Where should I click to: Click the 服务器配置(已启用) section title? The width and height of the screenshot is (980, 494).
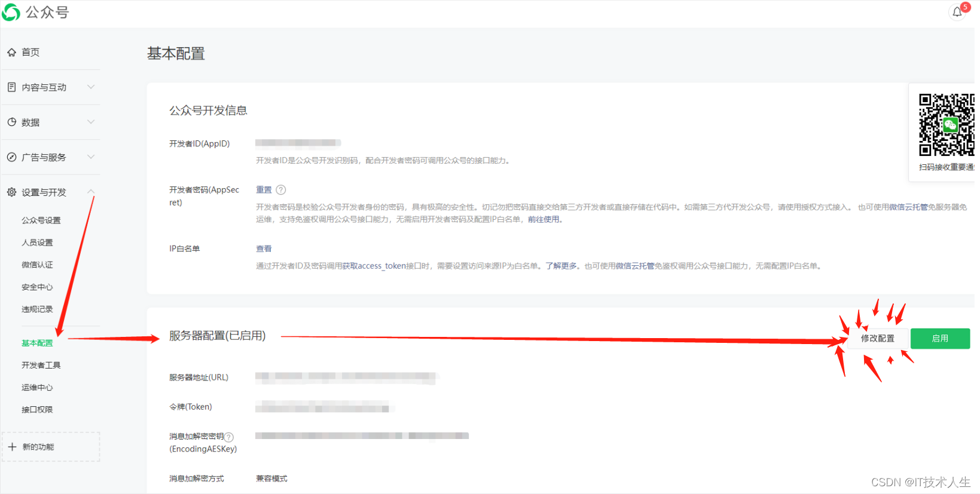(218, 336)
